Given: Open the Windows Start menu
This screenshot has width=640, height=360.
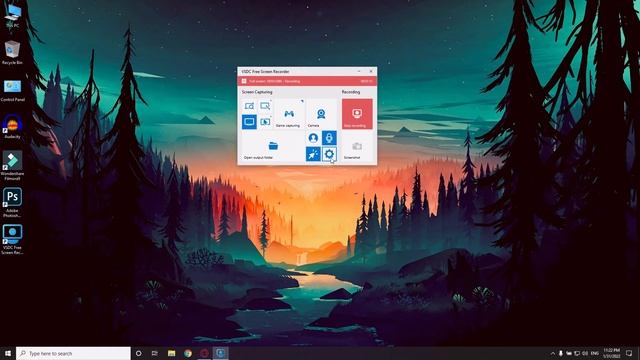Looking at the screenshot, I should pos(8,353).
